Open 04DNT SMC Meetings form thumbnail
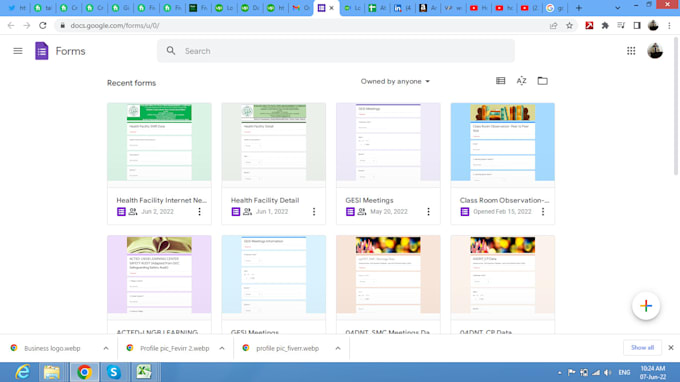This screenshot has height=382, width=680. 388,274
